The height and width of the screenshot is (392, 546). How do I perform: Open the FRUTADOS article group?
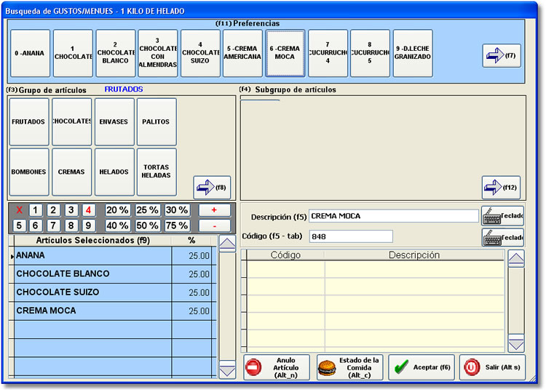point(28,122)
